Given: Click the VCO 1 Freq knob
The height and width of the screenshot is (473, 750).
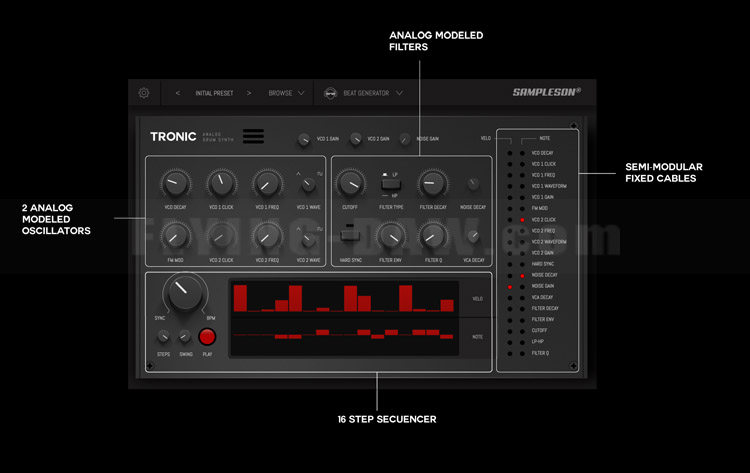Looking at the screenshot, I should (x=267, y=184).
